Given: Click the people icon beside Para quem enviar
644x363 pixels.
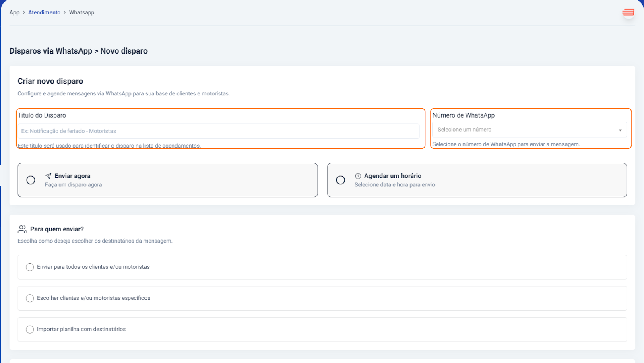Looking at the screenshot, I should [x=22, y=229].
